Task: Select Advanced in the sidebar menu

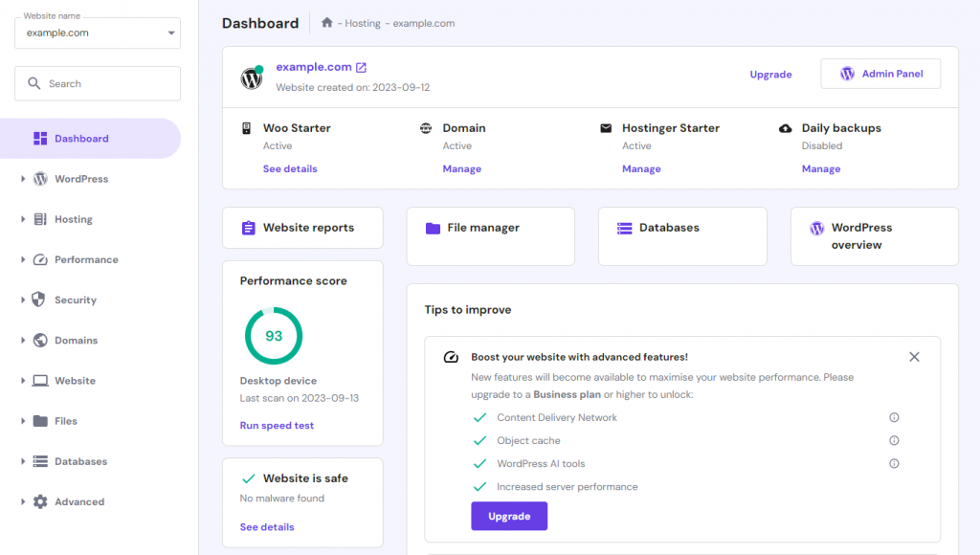Action: [78, 501]
